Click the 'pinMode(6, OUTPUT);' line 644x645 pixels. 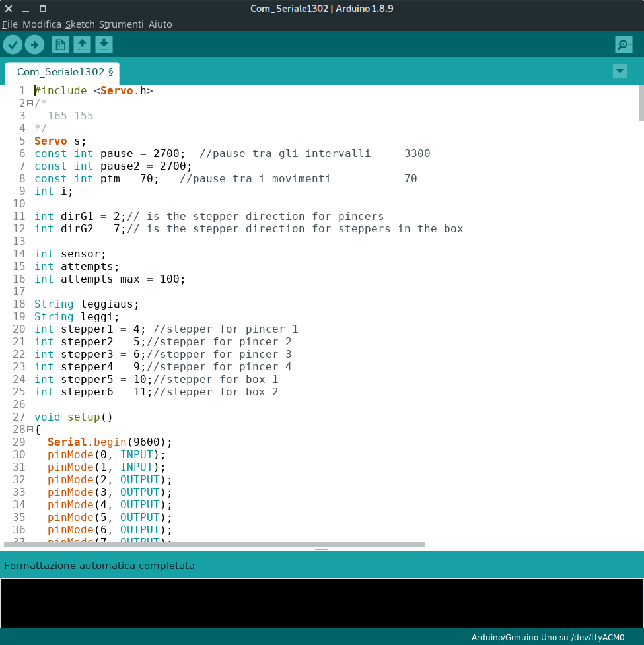click(x=110, y=530)
